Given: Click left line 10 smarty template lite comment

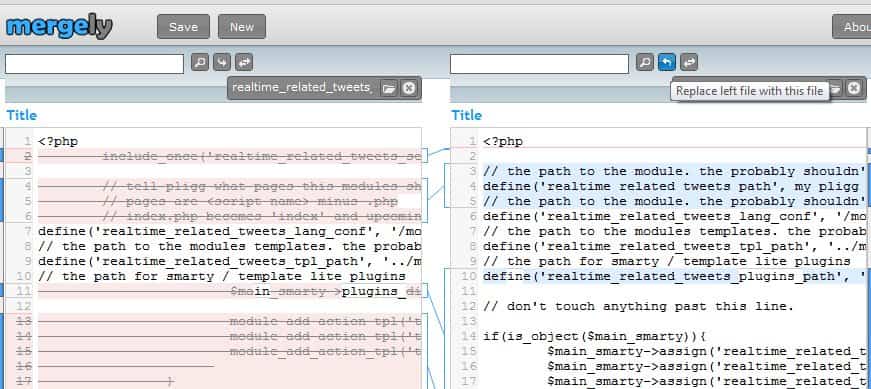Looking at the screenshot, I should pyautogui.click(x=222, y=277).
